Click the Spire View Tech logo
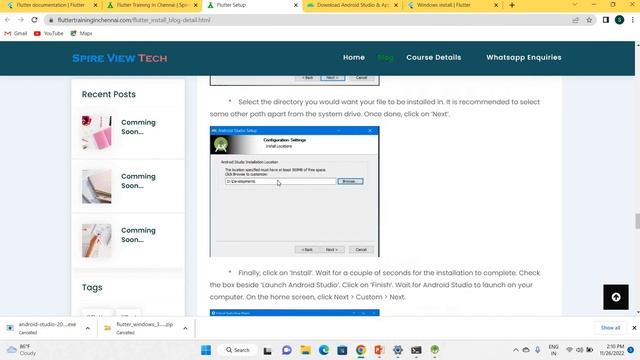The image size is (640, 360). click(x=120, y=58)
